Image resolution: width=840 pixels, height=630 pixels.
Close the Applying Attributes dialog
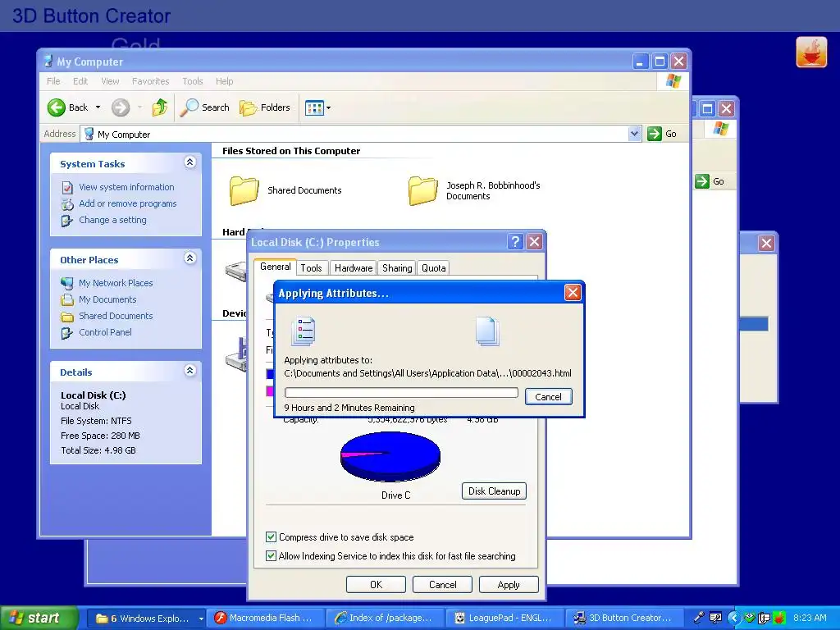(x=573, y=293)
